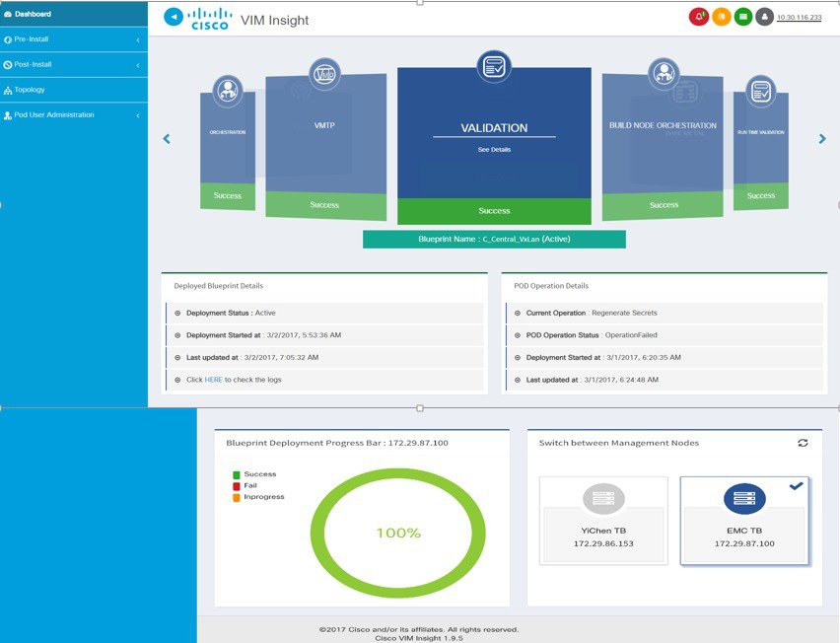
Task: Click the Pod User Administration person icon
Action: (x=8, y=115)
